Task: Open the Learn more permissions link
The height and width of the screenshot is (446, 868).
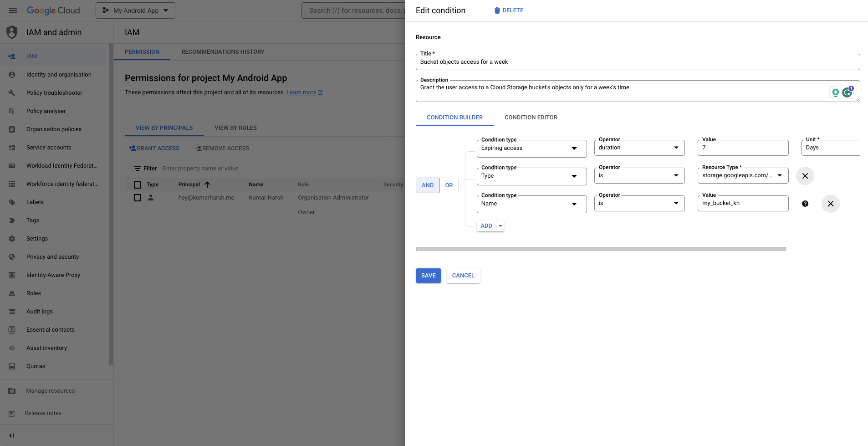Action: tap(301, 92)
